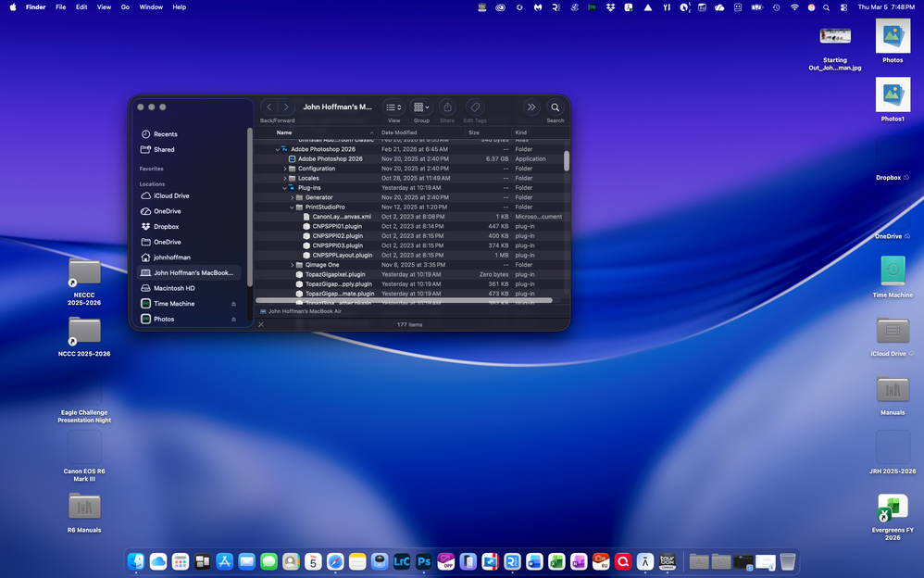Select Macintosh HD in the sidebar
The image size is (924, 578).
click(x=189, y=288)
